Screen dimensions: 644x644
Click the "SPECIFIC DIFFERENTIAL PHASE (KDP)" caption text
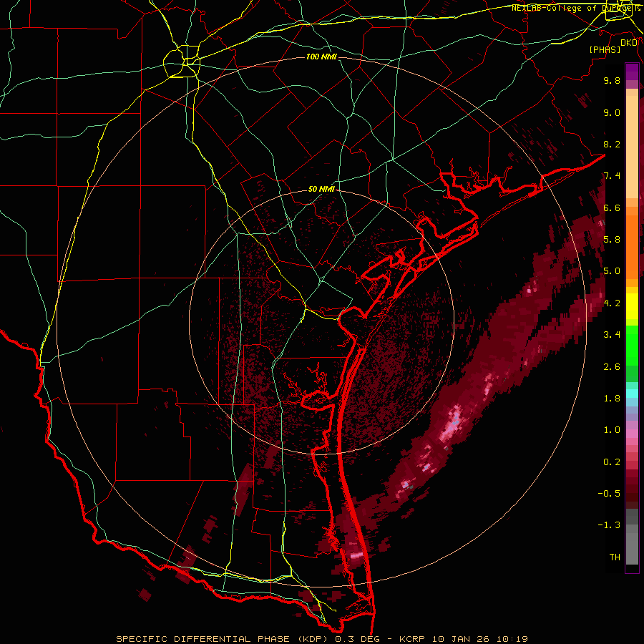pos(223,639)
